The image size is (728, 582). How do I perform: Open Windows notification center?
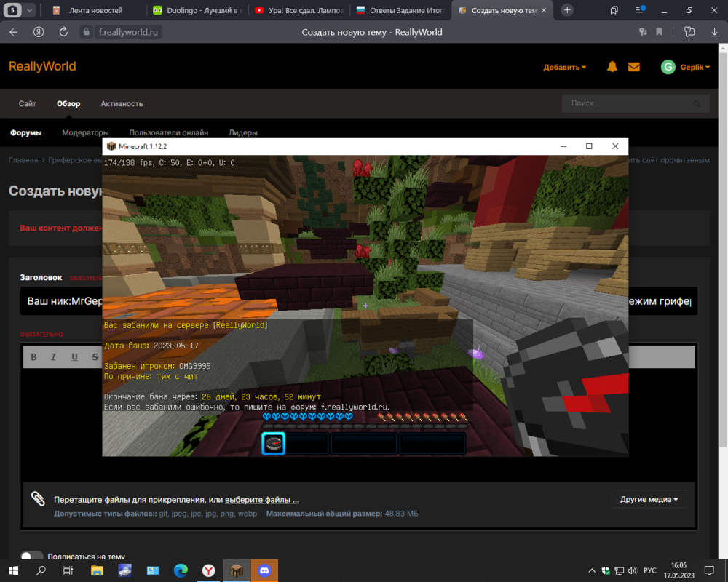pos(709,570)
